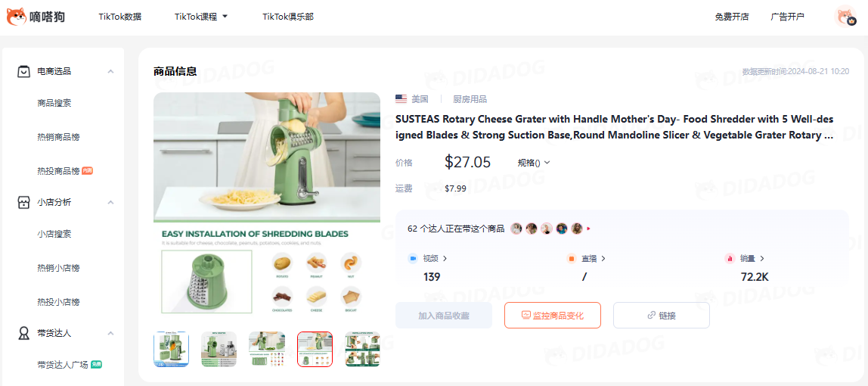
Task: Select the first product thumbnail image
Action: [x=171, y=350]
